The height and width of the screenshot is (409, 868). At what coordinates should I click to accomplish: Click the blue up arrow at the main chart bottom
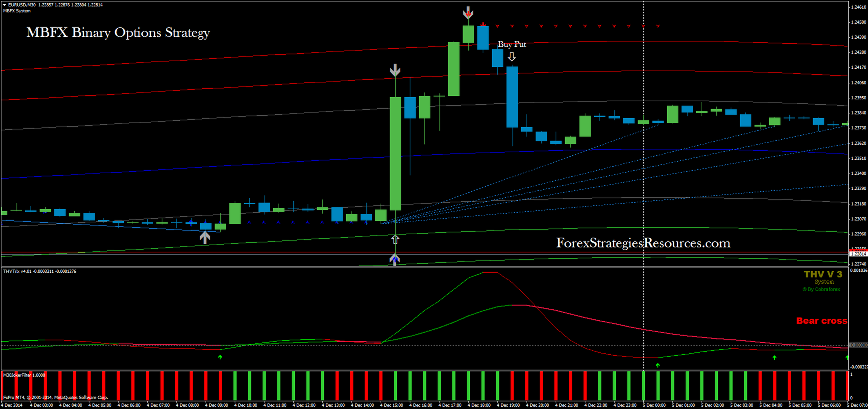click(x=394, y=260)
